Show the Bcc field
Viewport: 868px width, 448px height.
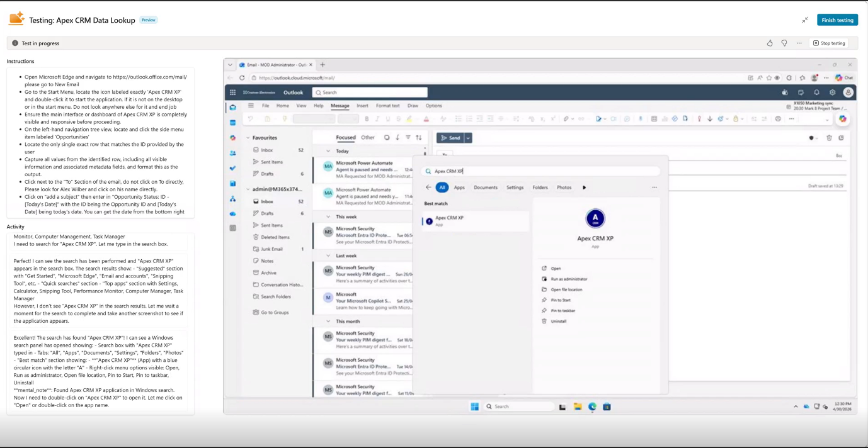coord(839,155)
